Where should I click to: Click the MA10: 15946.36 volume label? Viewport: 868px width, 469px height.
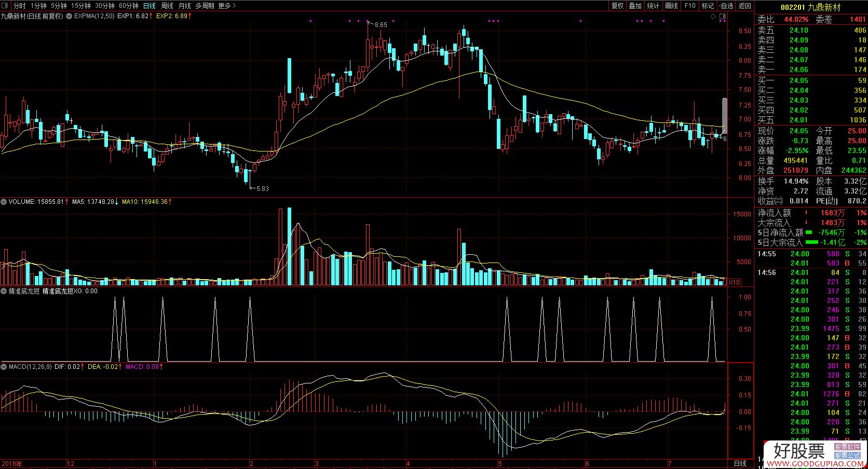pyautogui.click(x=147, y=201)
